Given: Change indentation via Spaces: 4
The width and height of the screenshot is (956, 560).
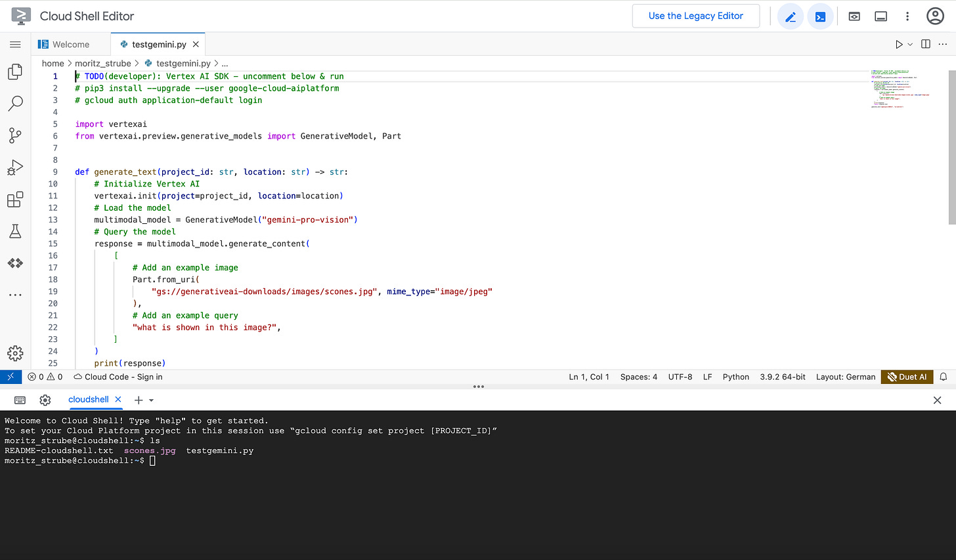Looking at the screenshot, I should point(639,377).
